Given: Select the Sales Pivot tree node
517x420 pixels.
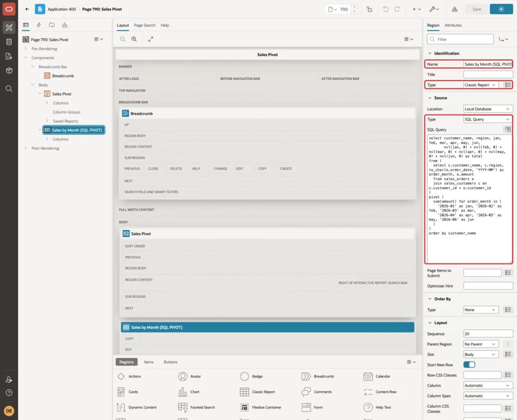Looking at the screenshot, I should [x=58, y=94].
